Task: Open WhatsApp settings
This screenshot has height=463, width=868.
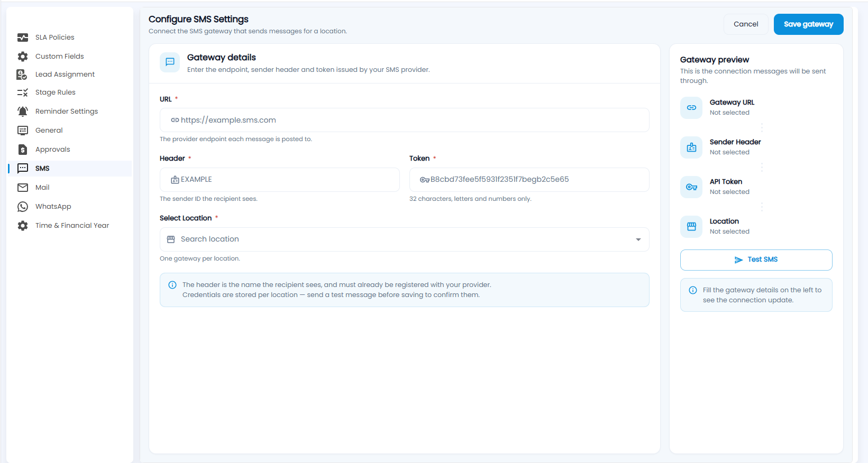Action: pos(53,207)
